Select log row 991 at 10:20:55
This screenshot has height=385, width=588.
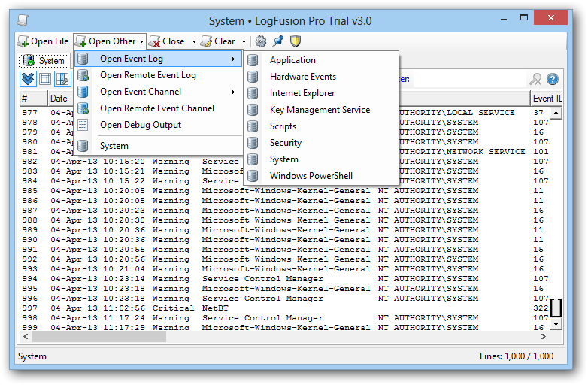284,250
